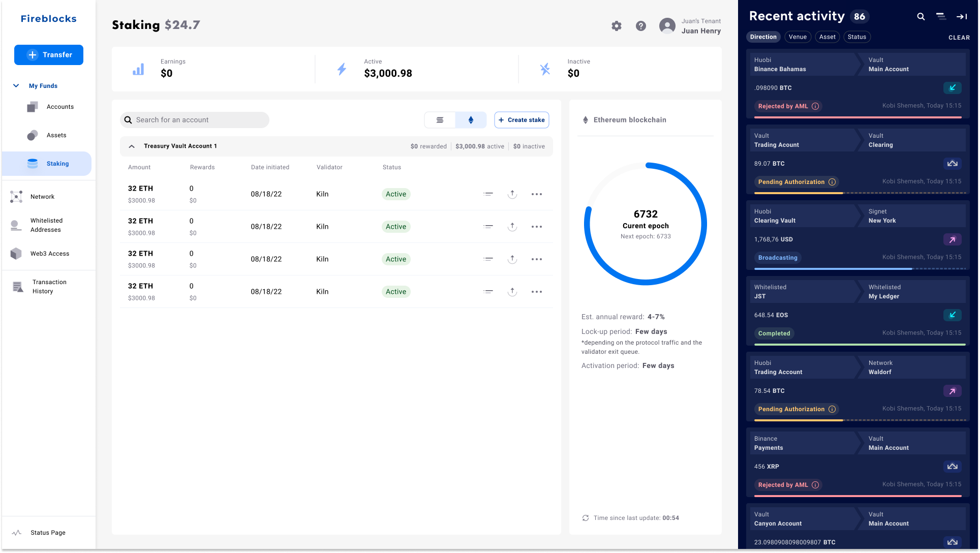Click the Date initiated column header

pos(270,167)
